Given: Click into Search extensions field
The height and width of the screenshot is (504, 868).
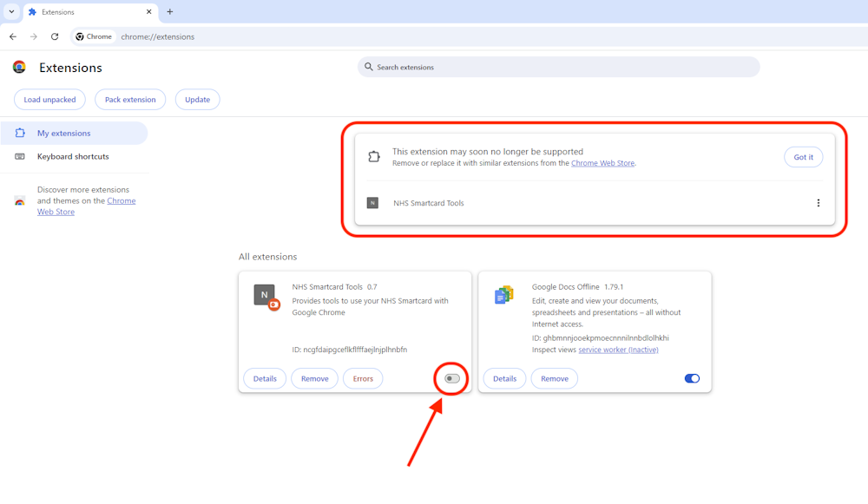Looking at the screenshot, I should 558,67.
